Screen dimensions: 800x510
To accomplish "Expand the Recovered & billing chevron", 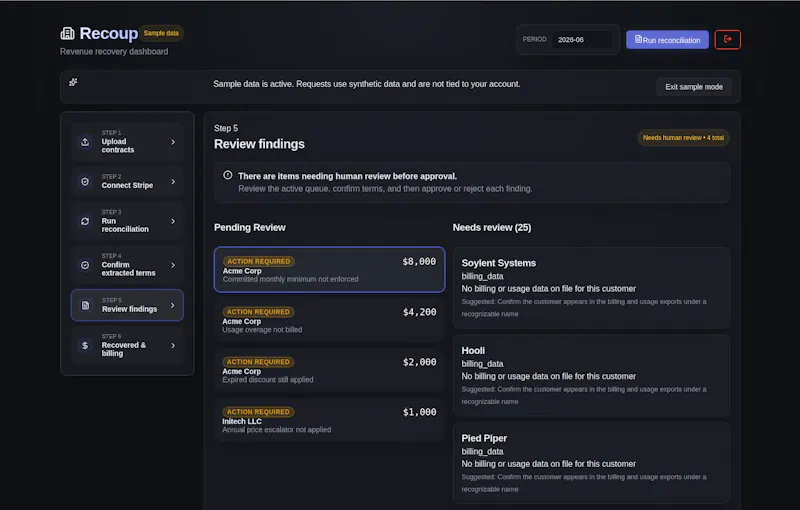I will click(x=173, y=345).
